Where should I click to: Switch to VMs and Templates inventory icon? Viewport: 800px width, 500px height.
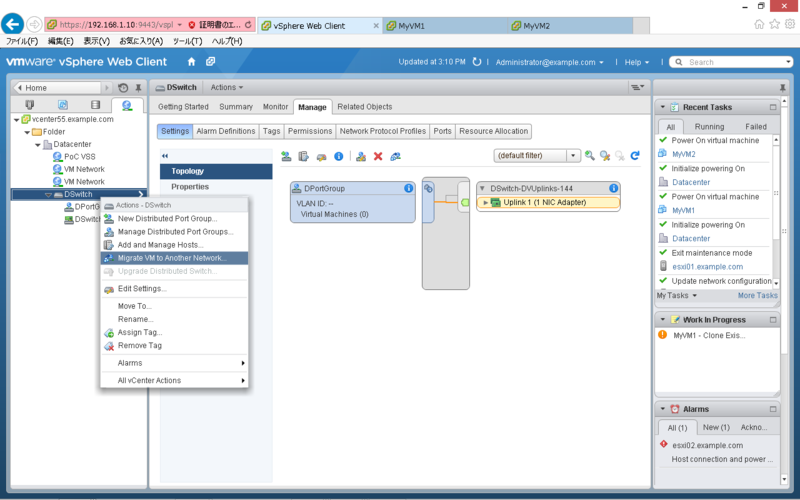63,105
